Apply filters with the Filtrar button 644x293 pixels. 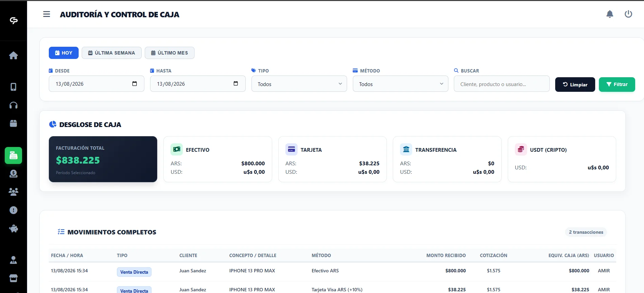pyautogui.click(x=617, y=85)
